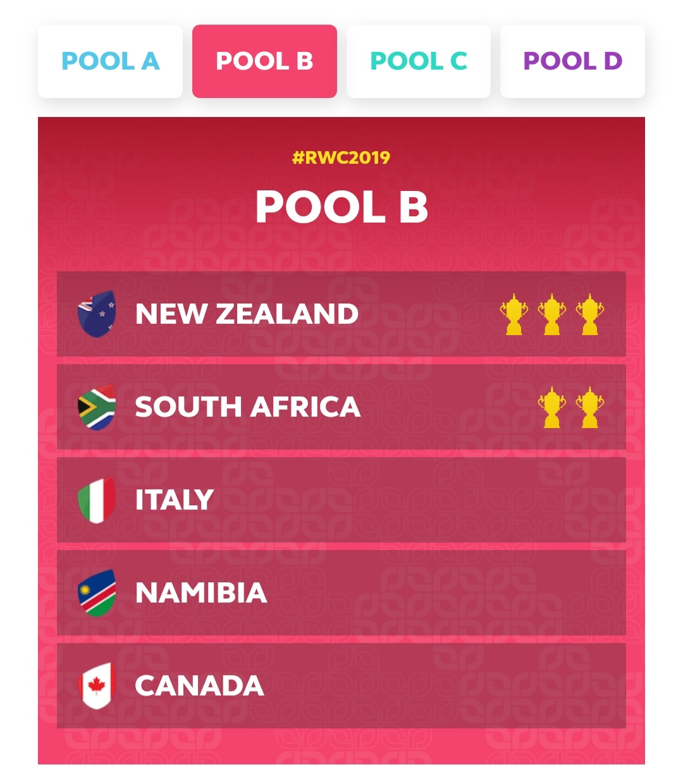Viewport: 683px width, 784px height.
Task: Open the New Zealand team name
Action: pos(247,314)
